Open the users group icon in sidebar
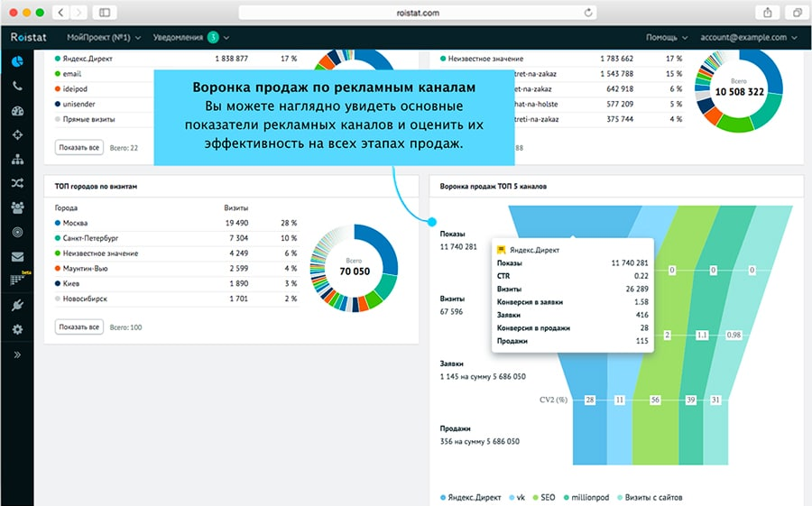Screen dimensions: 812x506 [17, 207]
